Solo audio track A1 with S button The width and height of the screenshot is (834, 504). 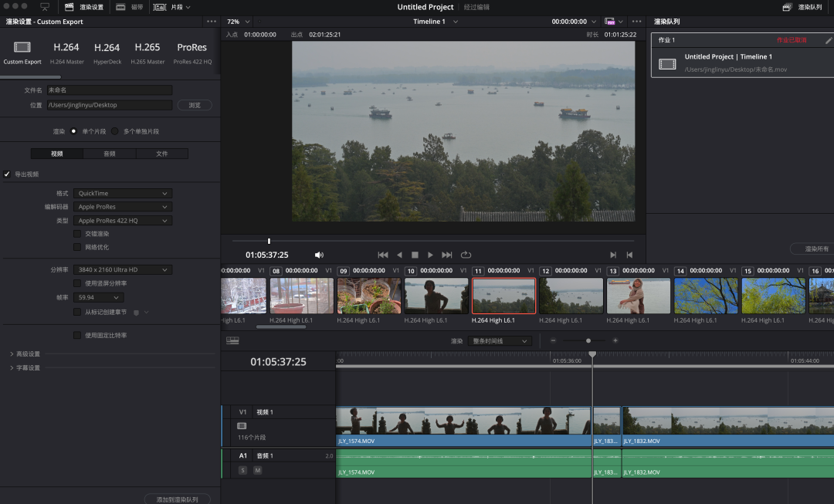tap(242, 471)
